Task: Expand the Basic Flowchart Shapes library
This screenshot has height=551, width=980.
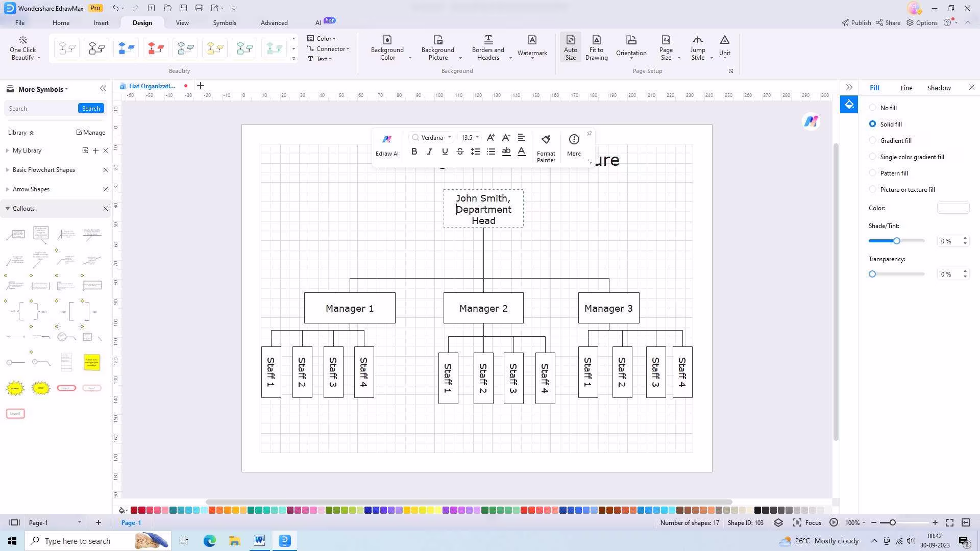Action: (x=8, y=170)
